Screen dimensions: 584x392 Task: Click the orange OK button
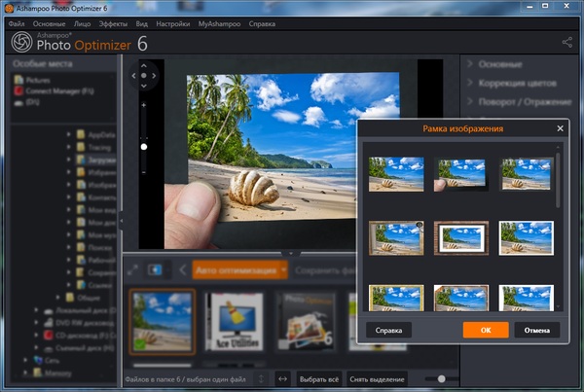point(486,330)
